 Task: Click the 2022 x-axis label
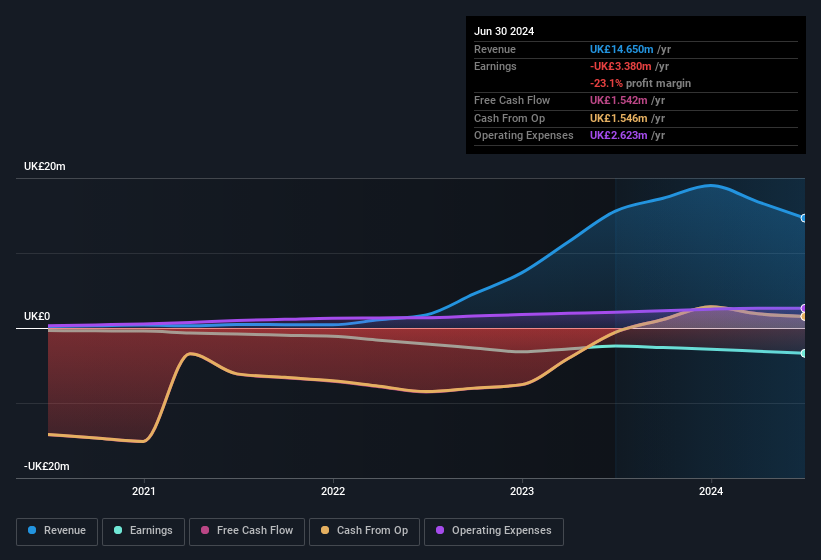coord(333,491)
